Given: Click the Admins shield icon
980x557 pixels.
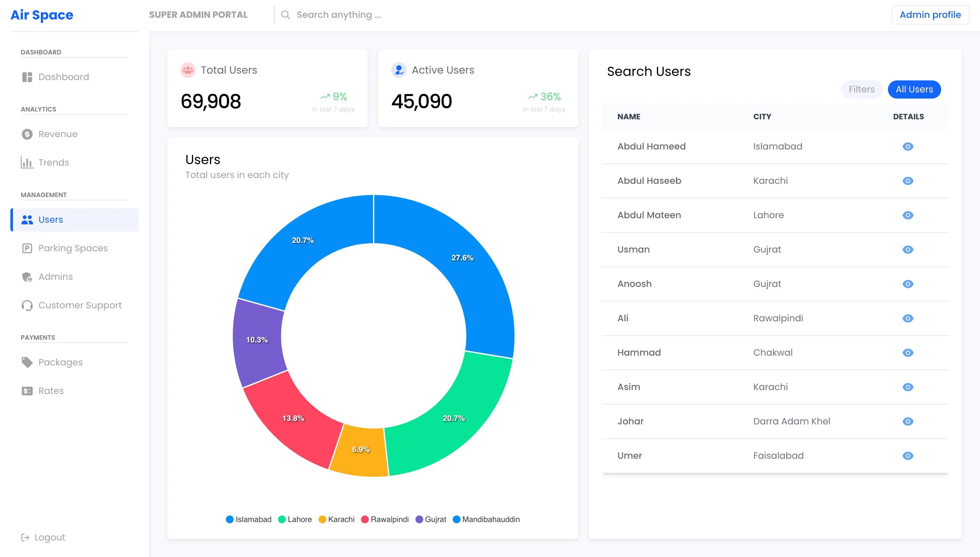Looking at the screenshot, I should point(27,277).
